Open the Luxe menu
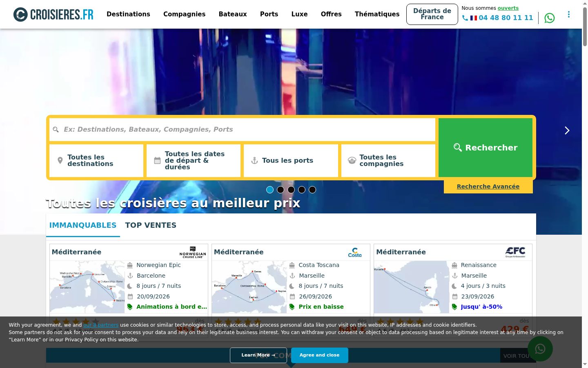 299,14
